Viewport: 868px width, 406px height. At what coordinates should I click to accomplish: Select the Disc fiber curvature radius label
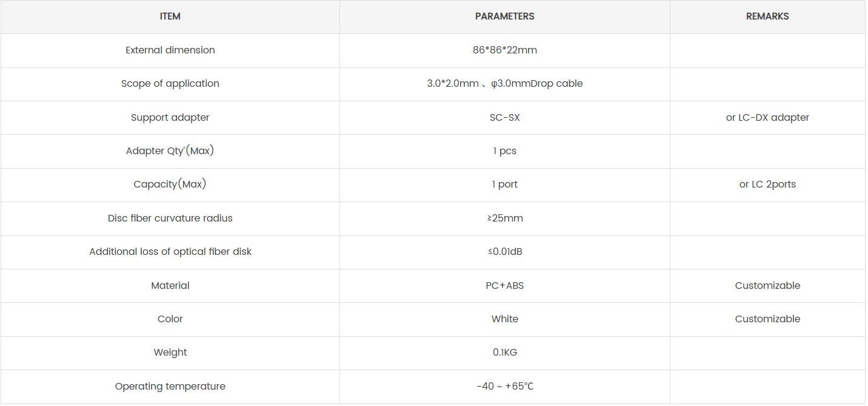coord(170,218)
